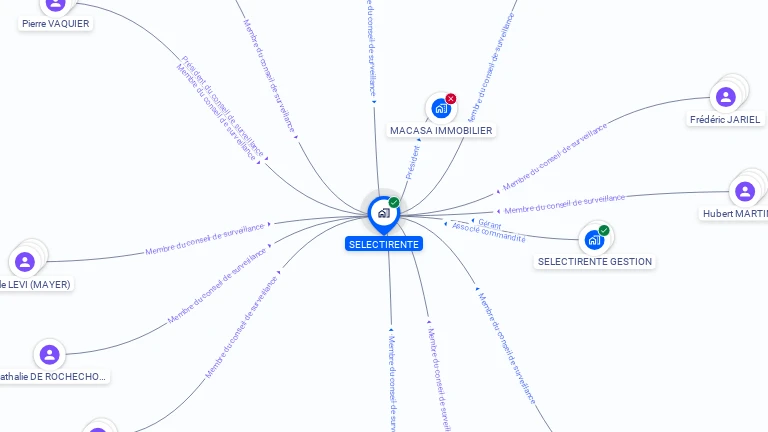This screenshot has width=768, height=432.
Task: Select the Pierre VAQUIER person icon
Action: point(55,5)
